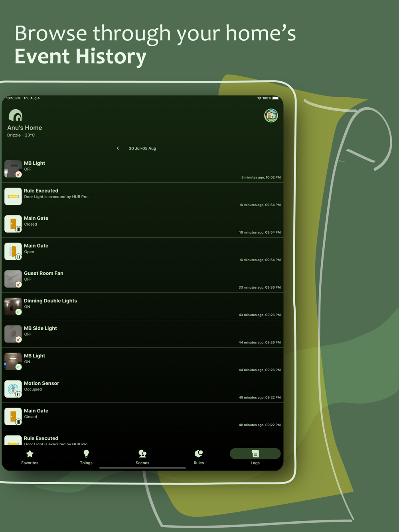The height and width of the screenshot is (532, 399).
Task: Tap MB Side Light thumbnail
Action: [x=13, y=334]
